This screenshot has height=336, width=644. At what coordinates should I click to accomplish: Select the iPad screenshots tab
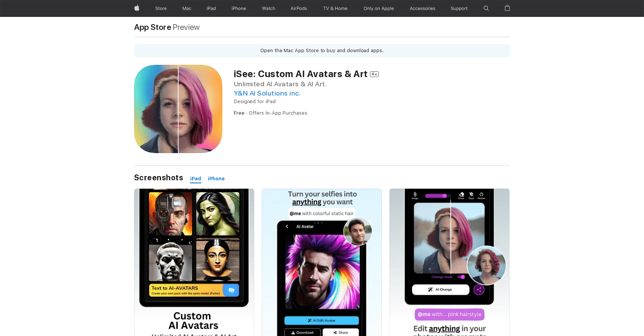point(196,178)
